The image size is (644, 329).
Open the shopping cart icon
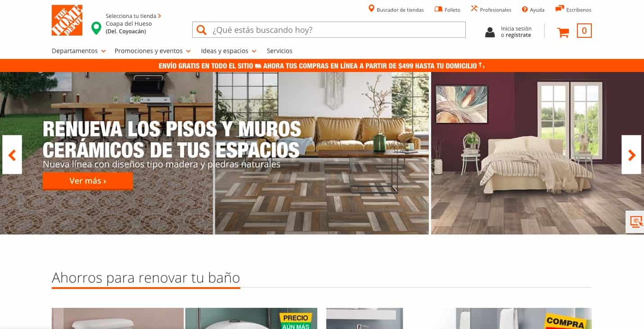tap(563, 32)
